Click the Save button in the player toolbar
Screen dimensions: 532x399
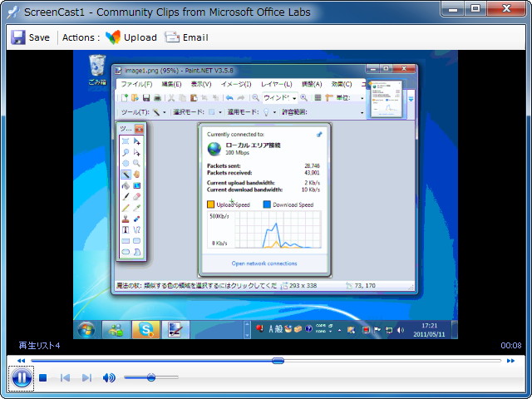click(x=30, y=37)
